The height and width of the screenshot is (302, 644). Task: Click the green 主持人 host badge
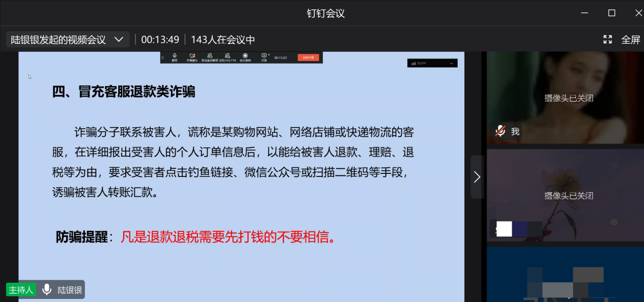[x=21, y=290]
